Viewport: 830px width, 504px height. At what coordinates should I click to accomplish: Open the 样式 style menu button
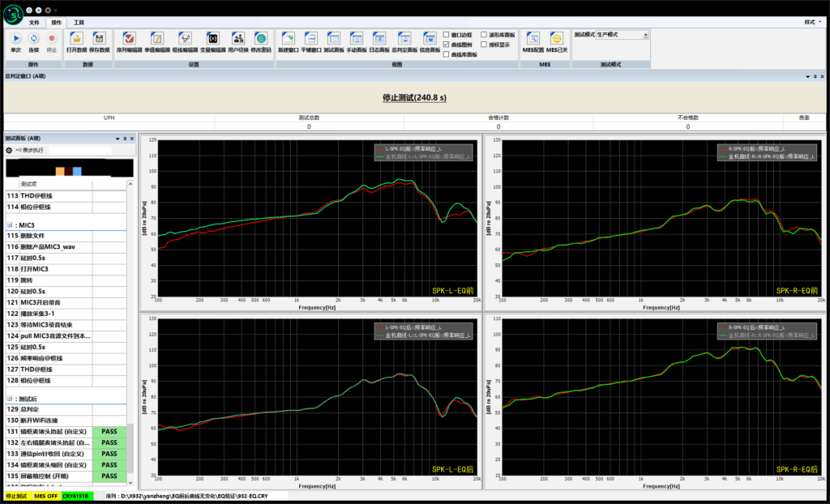coord(811,22)
